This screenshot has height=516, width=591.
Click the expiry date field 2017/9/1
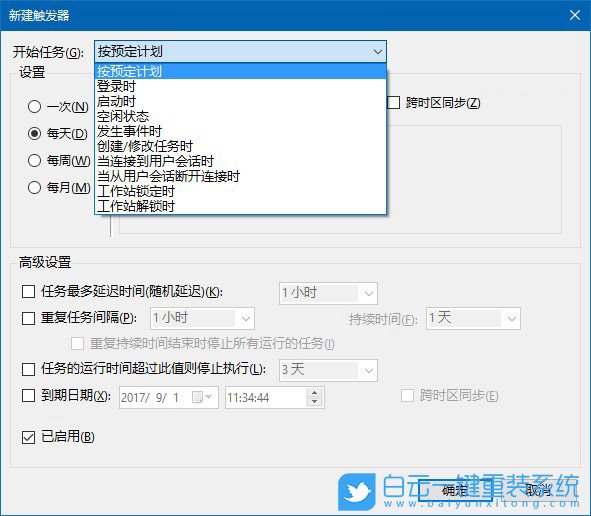[x=169, y=397]
